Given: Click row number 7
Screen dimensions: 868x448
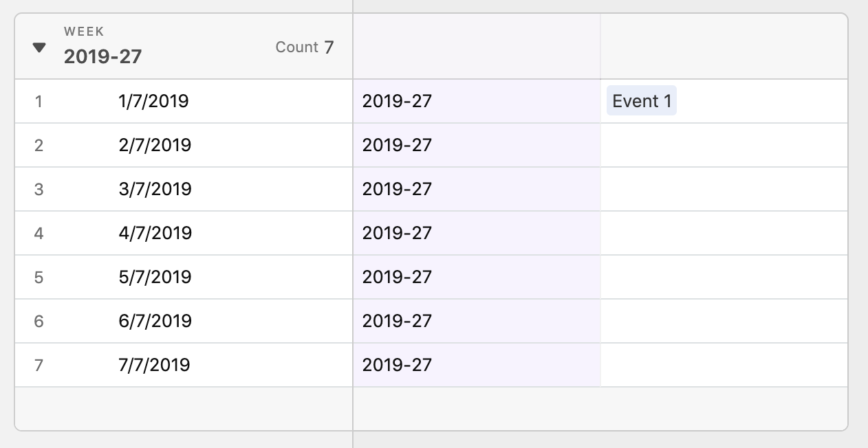Looking at the screenshot, I should click(39, 366).
